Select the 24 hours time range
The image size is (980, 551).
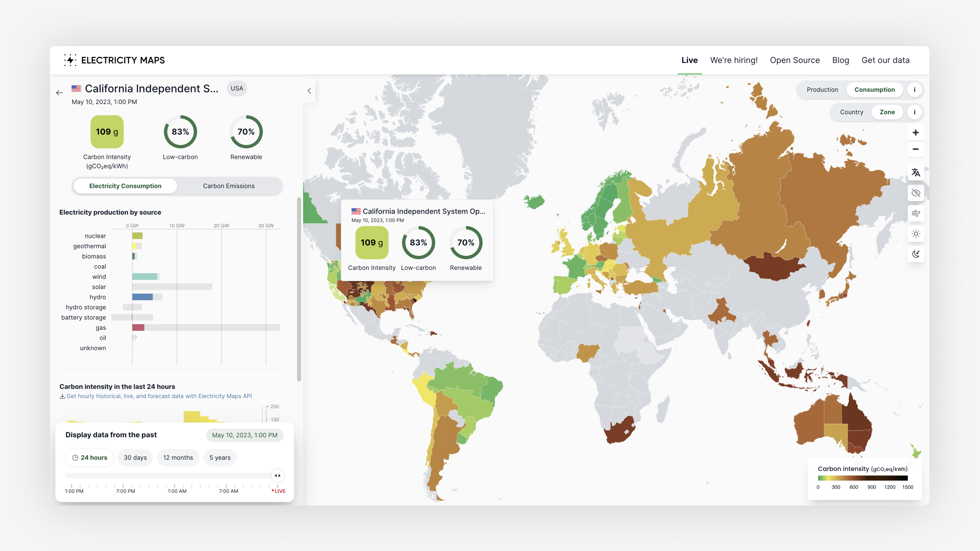point(90,457)
